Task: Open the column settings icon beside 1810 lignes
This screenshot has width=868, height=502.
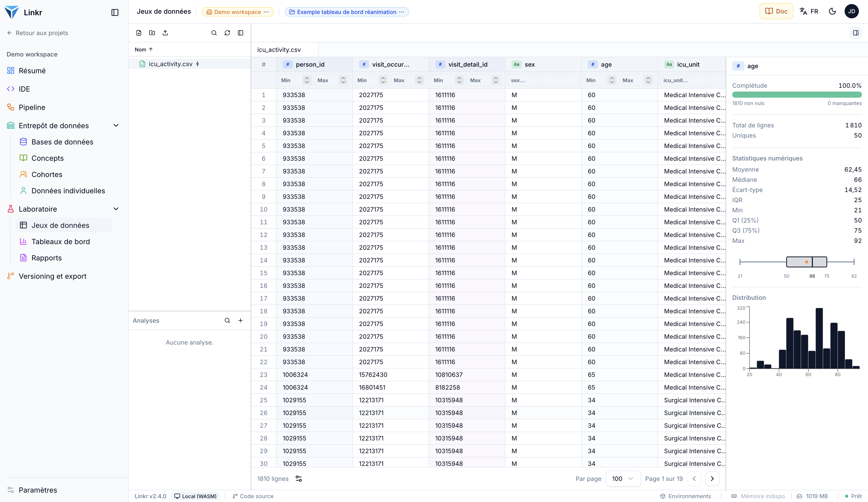Action: point(299,479)
